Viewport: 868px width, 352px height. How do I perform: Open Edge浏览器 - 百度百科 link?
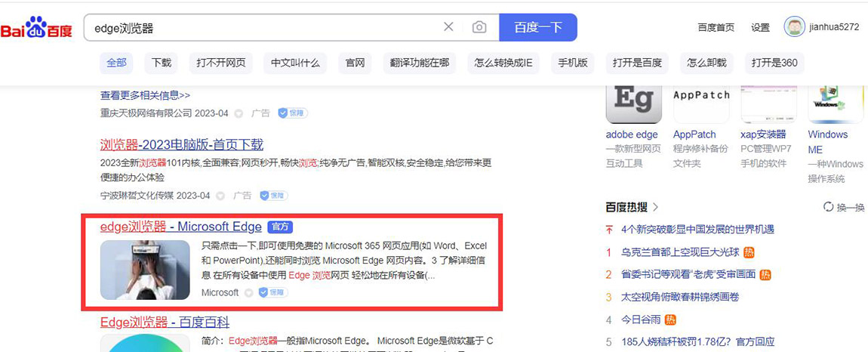point(165,323)
